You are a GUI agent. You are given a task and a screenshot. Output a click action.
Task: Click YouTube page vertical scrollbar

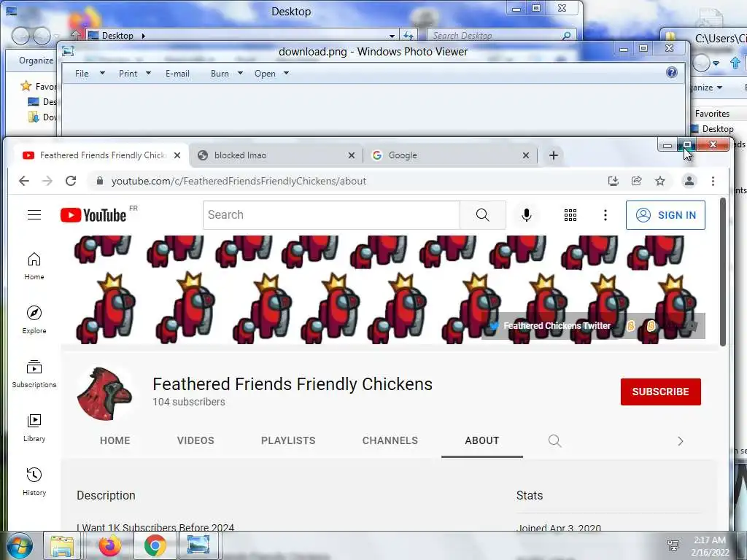point(723,273)
